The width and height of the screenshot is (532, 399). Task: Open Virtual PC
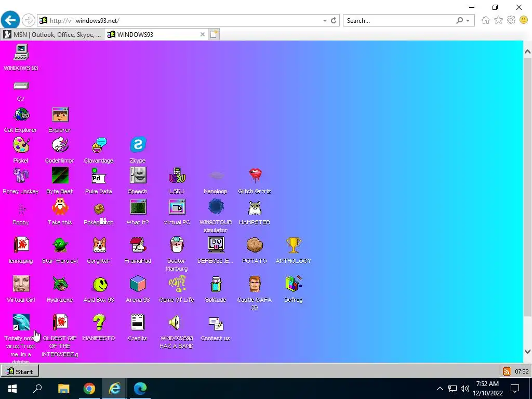pos(177,207)
